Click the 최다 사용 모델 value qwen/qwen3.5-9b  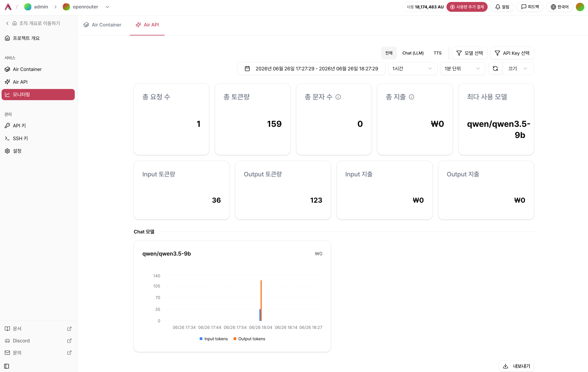499,130
